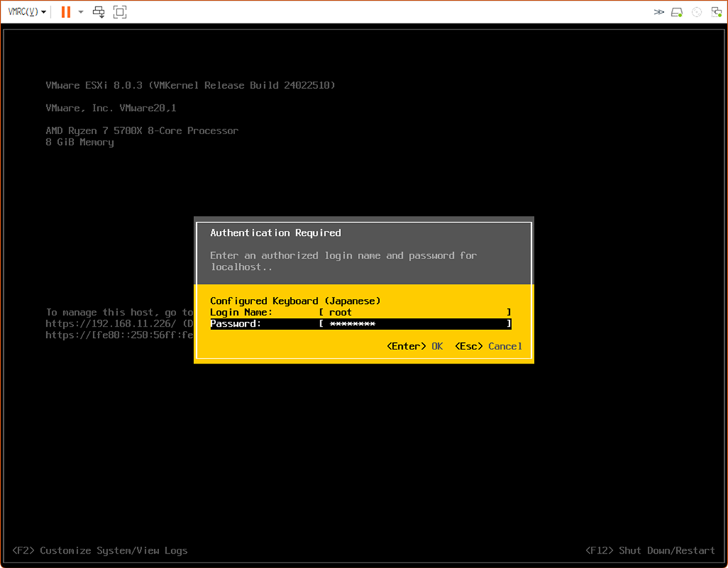
Task: Click the hard disk device icon
Action: coord(677,12)
